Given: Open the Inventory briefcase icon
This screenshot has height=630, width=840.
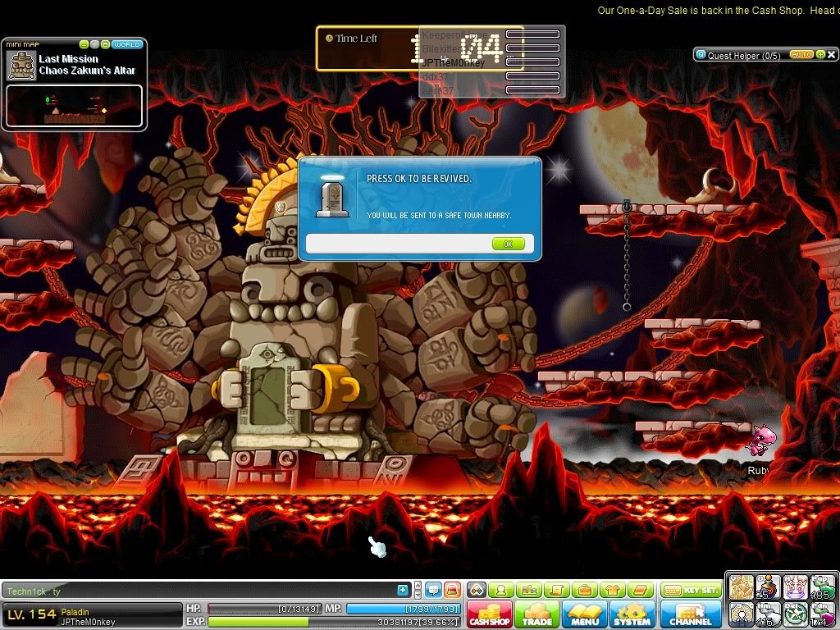Looking at the screenshot, I should pos(585,591).
